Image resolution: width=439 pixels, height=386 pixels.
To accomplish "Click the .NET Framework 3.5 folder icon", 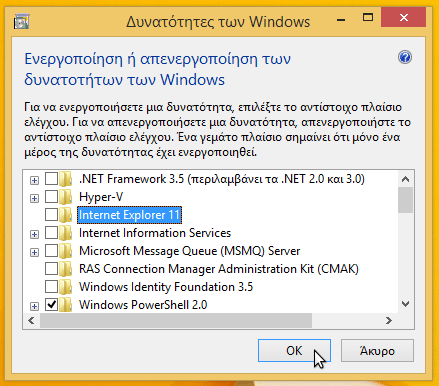I will coord(66,179).
